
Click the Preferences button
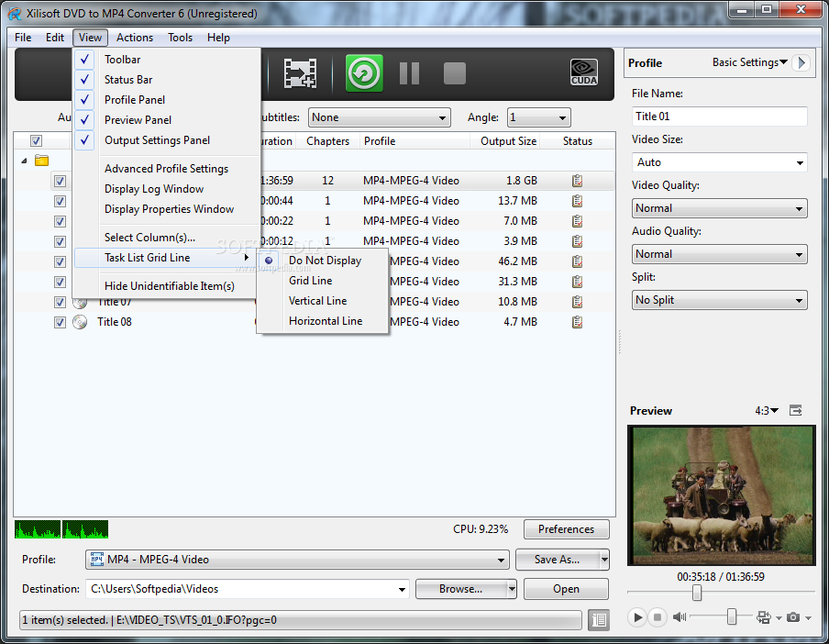pos(566,529)
